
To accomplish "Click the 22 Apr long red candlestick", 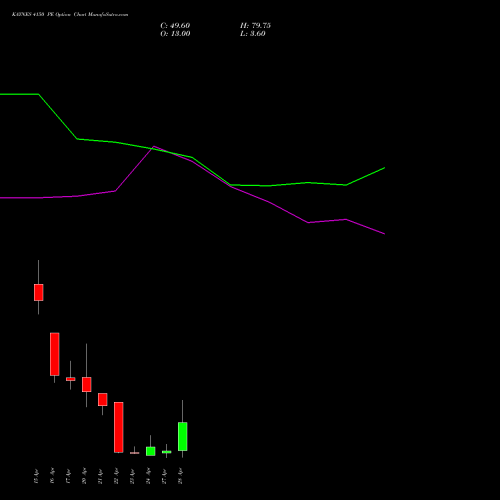I will pyautogui.click(x=119, y=427).
